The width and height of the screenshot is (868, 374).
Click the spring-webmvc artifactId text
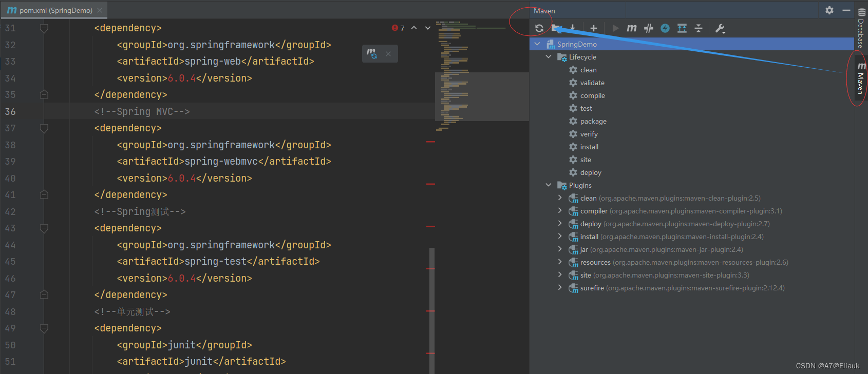click(x=221, y=161)
